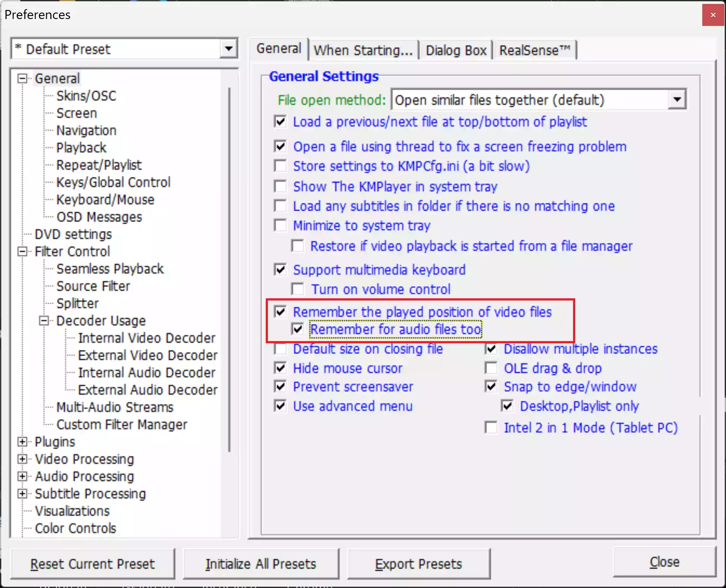Viewport: 726px width, 588px height.
Task: Disable Disallow multiple instances
Action: tap(491, 349)
